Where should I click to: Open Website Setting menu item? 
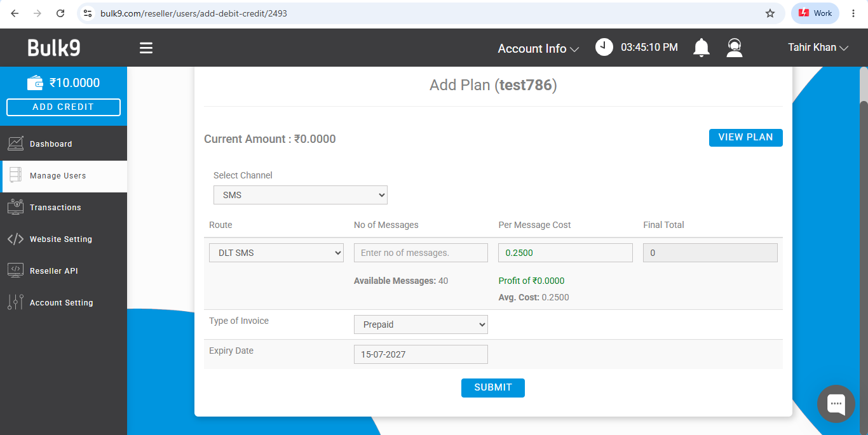click(64, 239)
